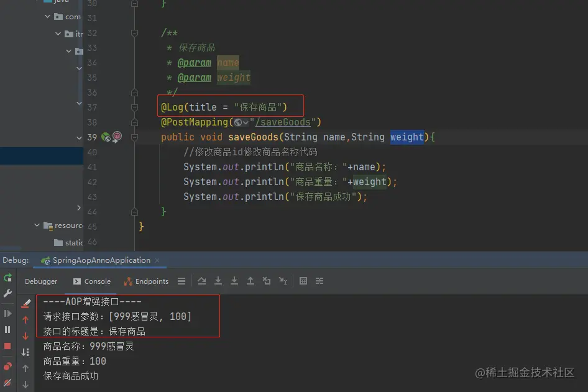Toggle a breakpoint at line number 41

92,167
